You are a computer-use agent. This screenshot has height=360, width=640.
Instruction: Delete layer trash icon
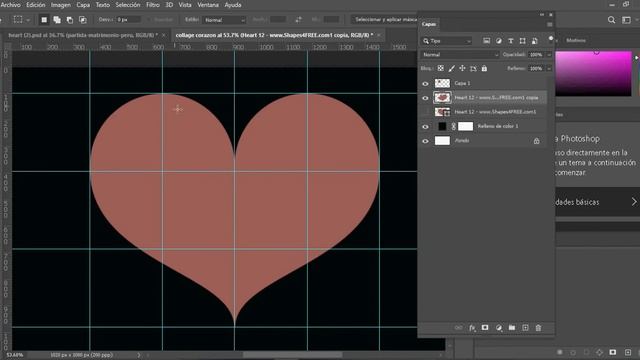(538, 328)
